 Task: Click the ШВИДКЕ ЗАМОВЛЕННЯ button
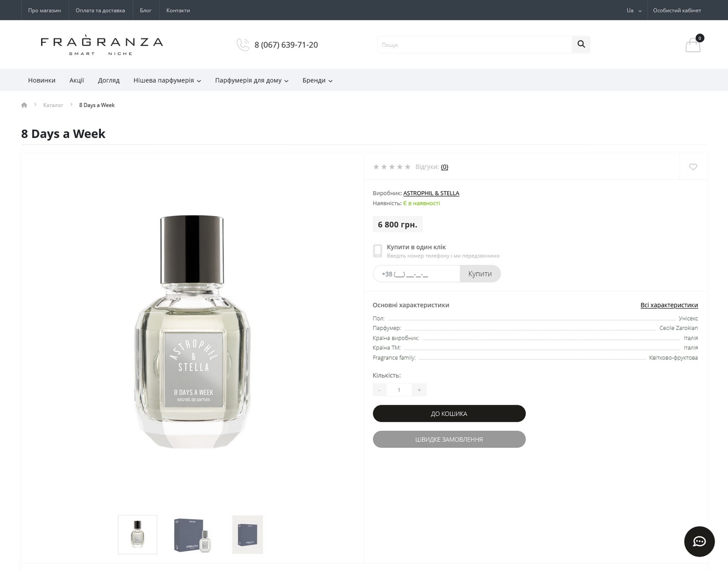pyautogui.click(x=449, y=440)
